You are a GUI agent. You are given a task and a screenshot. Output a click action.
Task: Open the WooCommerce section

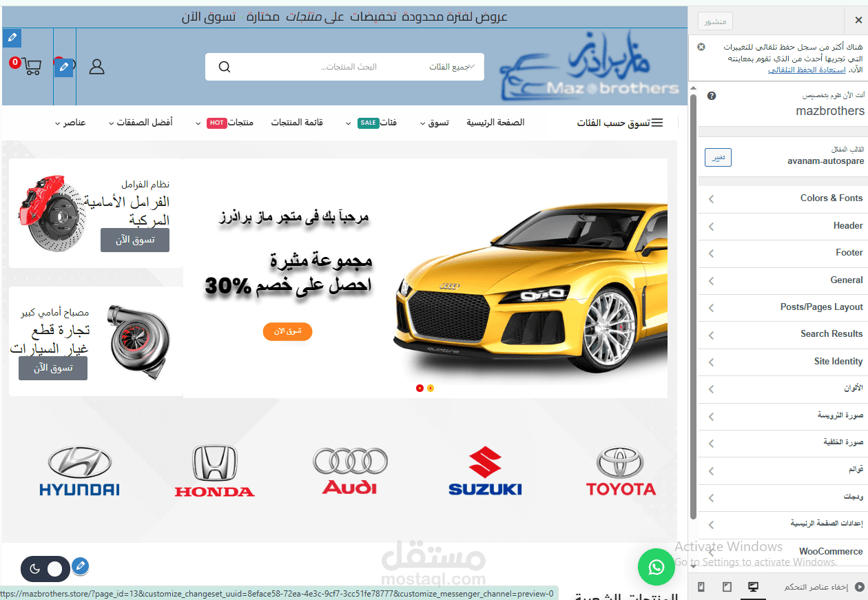(783, 552)
